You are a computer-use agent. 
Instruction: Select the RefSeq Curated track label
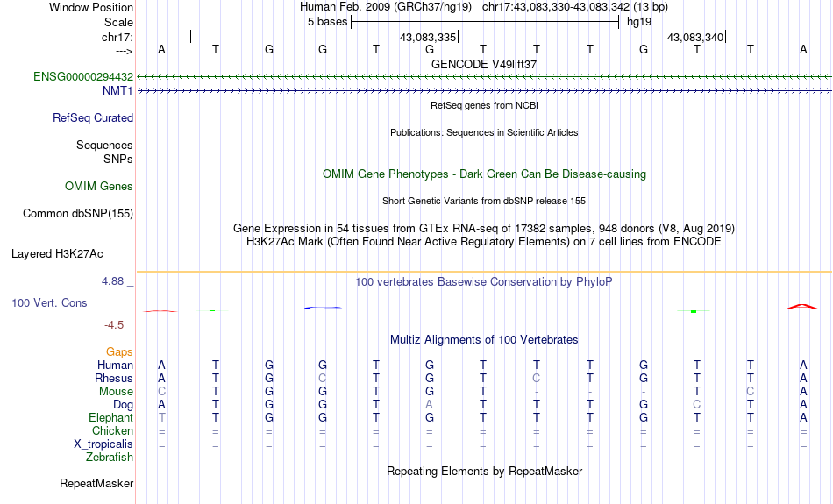(92, 118)
